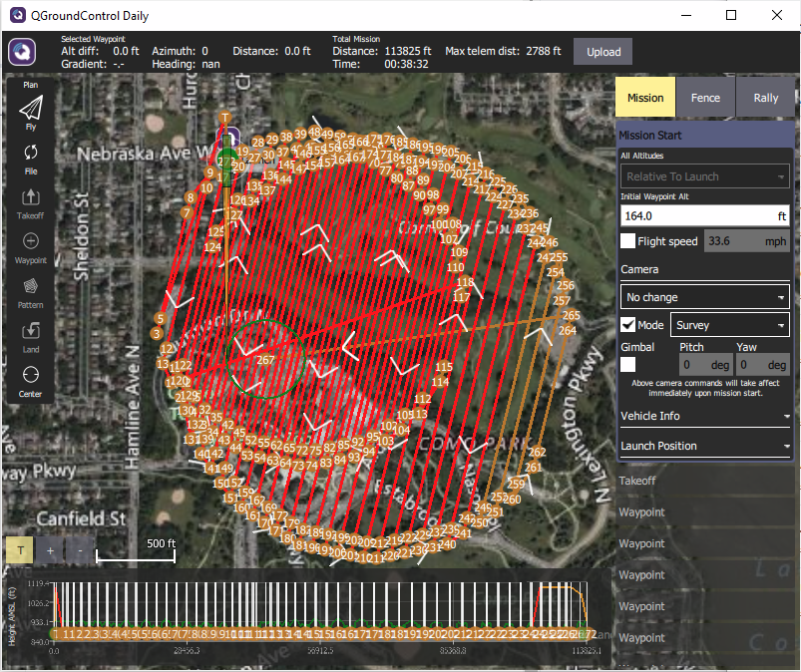Click the mission Time value 00:38:32
This screenshot has height=672, width=801.
pyautogui.click(x=406, y=65)
